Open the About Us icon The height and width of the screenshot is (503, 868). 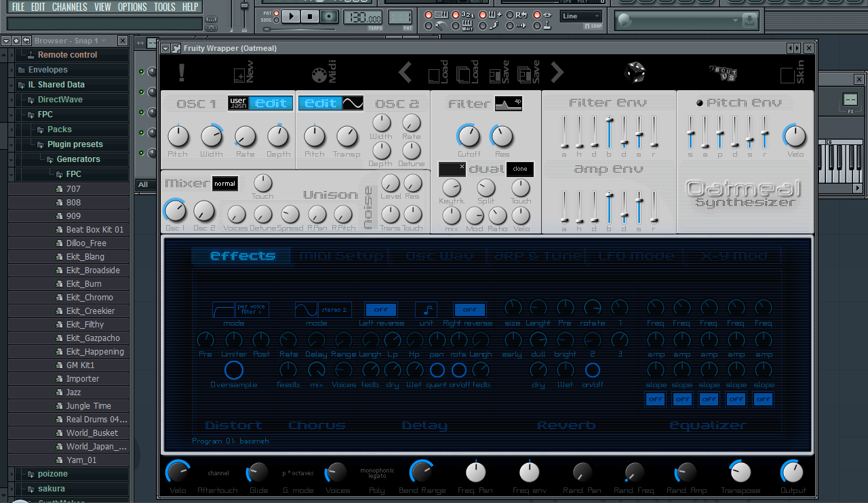pos(723,72)
